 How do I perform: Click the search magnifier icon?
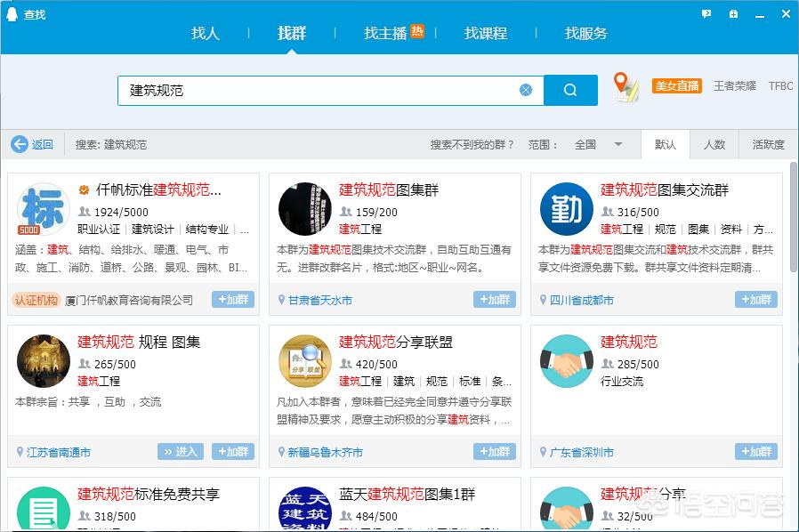pyautogui.click(x=570, y=90)
